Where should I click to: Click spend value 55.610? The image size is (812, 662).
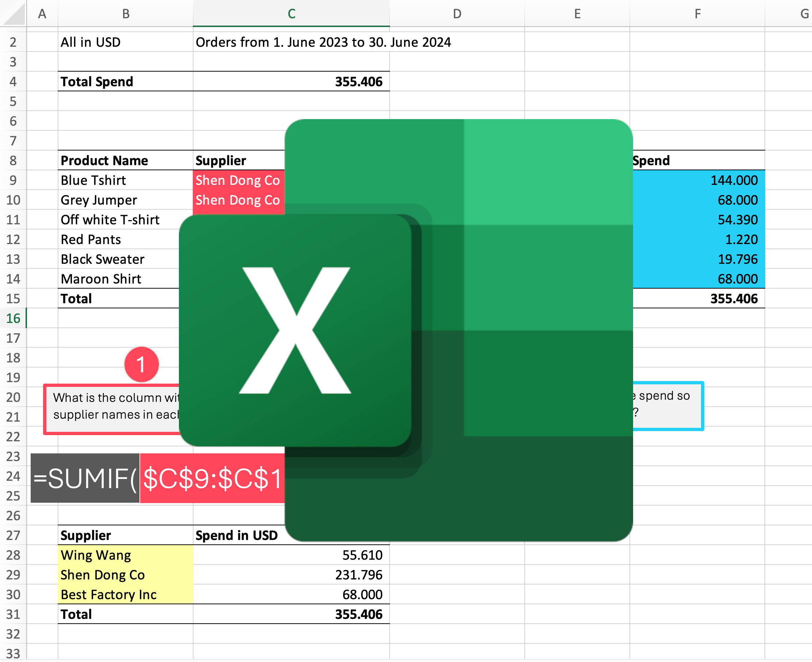pos(291,555)
